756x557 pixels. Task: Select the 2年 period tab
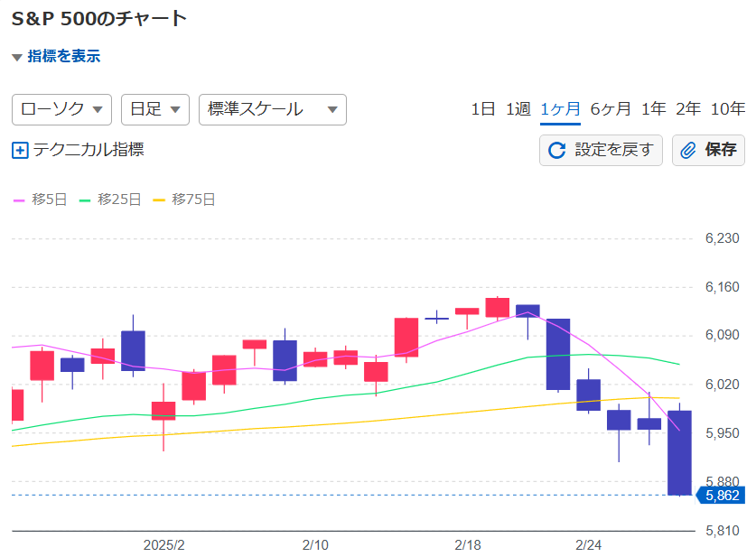(688, 109)
